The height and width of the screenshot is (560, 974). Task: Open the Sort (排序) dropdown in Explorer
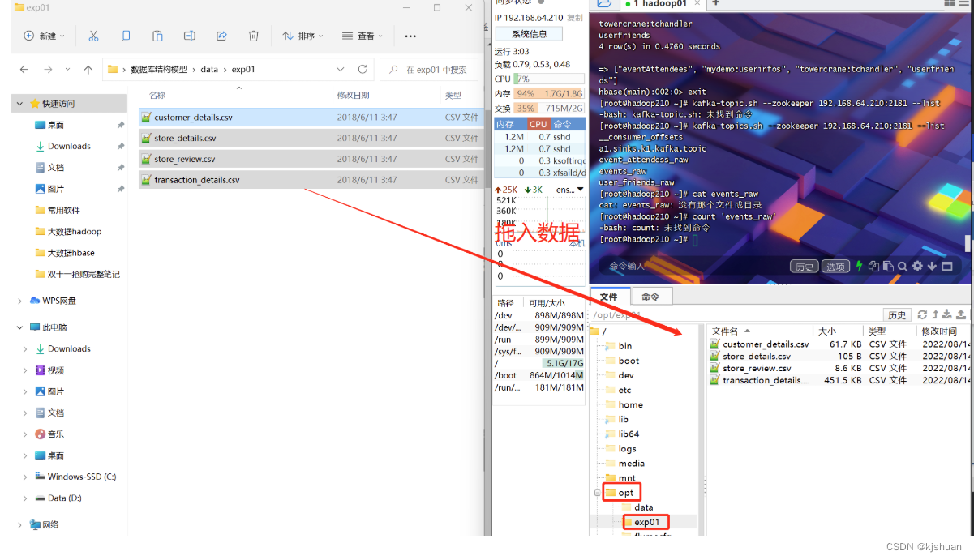pyautogui.click(x=302, y=36)
